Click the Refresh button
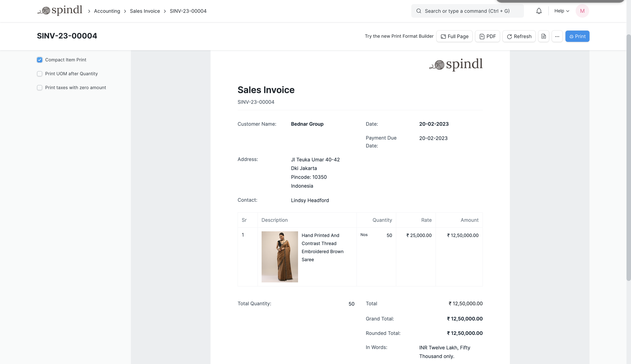 [519, 36]
